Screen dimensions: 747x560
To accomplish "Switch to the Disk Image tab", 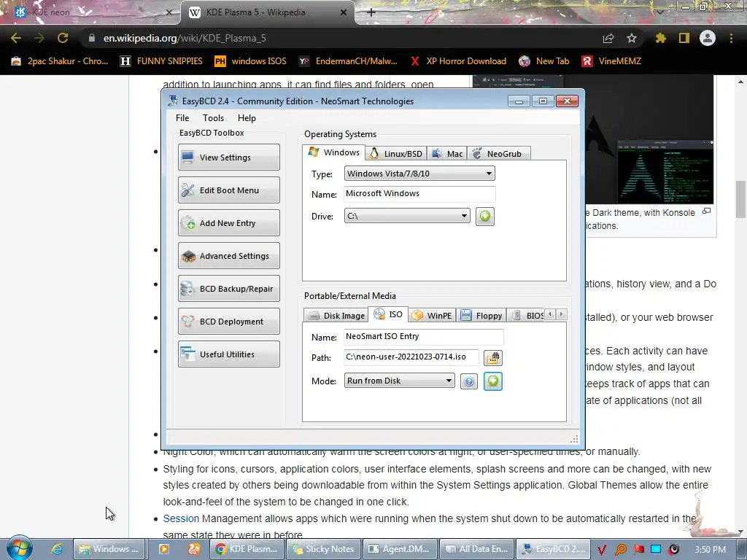I will point(336,315).
